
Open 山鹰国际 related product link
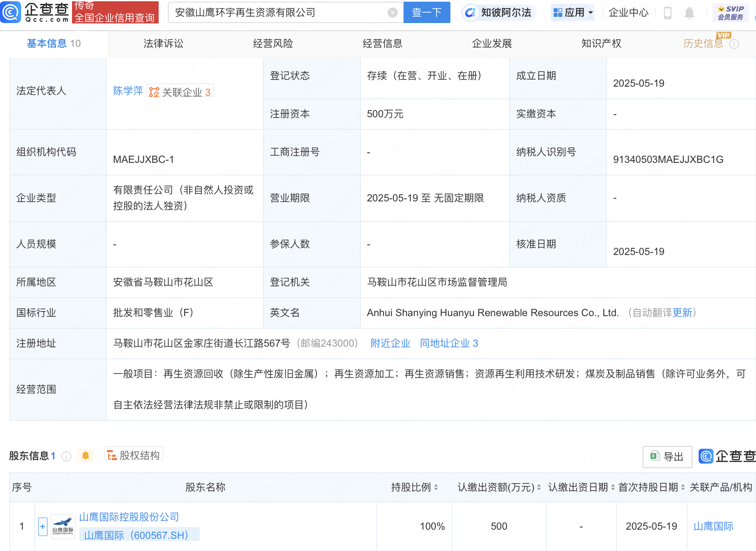coord(713,526)
